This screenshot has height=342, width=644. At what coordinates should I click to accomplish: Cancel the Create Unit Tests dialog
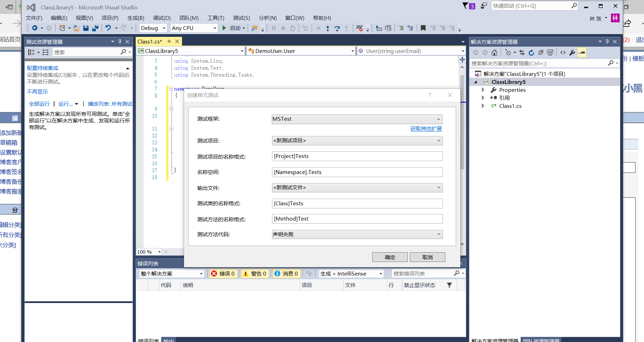pyautogui.click(x=427, y=257)
